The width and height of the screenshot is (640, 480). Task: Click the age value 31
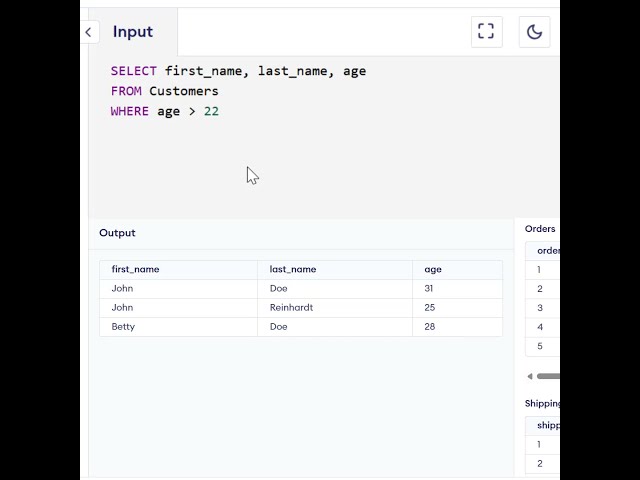(x=429, y=289)
